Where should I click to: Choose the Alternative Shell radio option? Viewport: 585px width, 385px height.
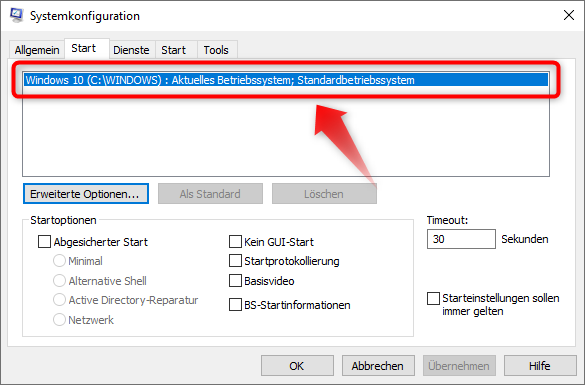[59, 281]
